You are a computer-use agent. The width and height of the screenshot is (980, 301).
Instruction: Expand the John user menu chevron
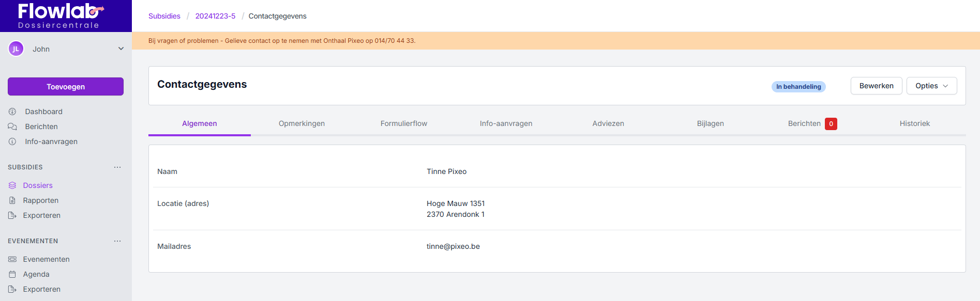121,49
